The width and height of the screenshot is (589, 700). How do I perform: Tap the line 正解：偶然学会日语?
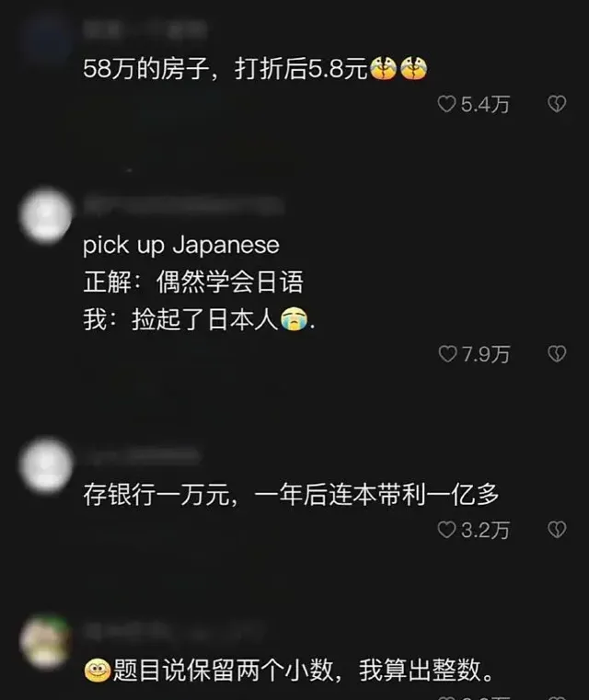pos(193,282)
